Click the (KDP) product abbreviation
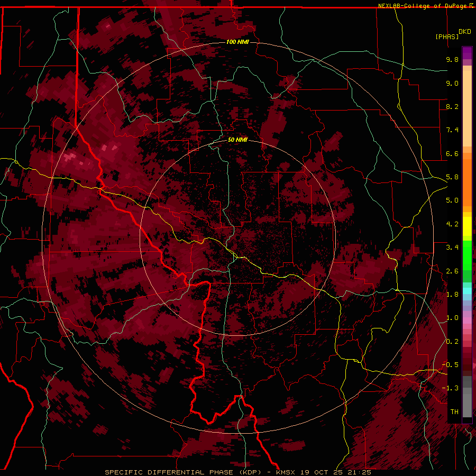Viewport: 476px width, 476px height. 250,472
